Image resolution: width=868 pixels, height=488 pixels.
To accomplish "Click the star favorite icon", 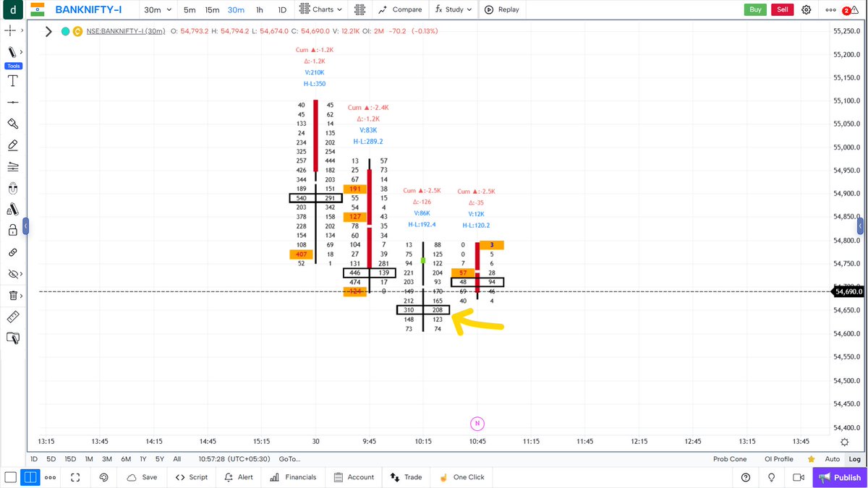I will point(812,459).
